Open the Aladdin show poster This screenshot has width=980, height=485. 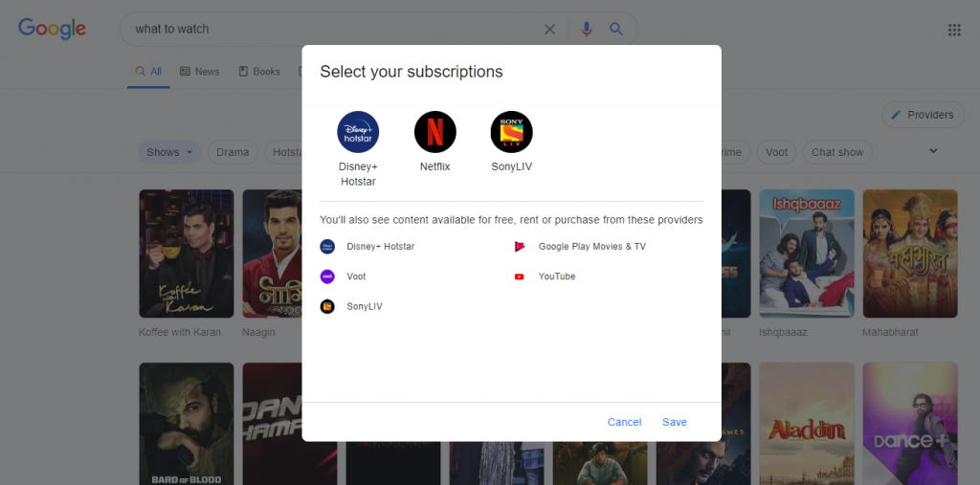point(806,424)
